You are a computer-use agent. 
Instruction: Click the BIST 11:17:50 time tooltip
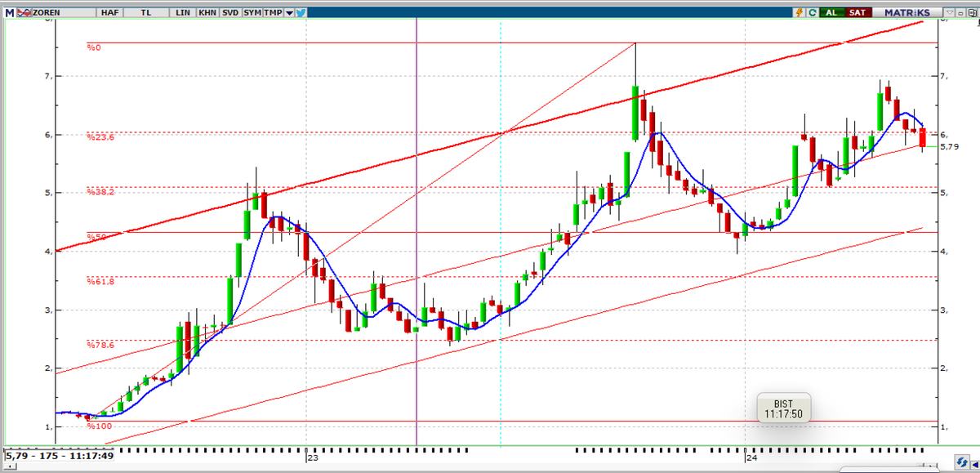point(783,410)
